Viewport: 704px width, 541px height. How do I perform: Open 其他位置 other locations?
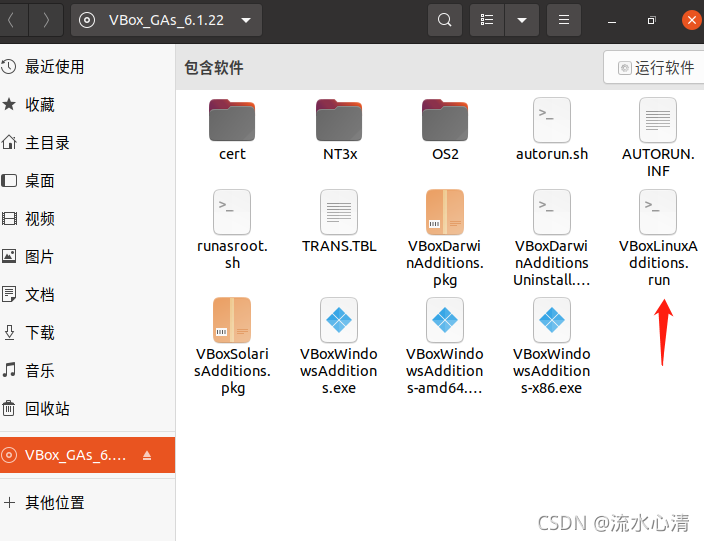click(x=88, y=502)
